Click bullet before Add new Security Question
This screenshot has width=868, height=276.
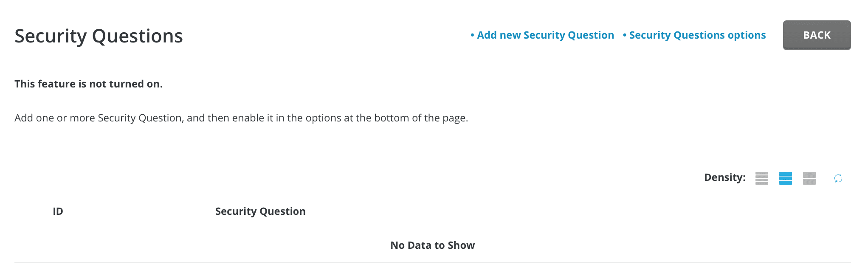tap(472, 35)
